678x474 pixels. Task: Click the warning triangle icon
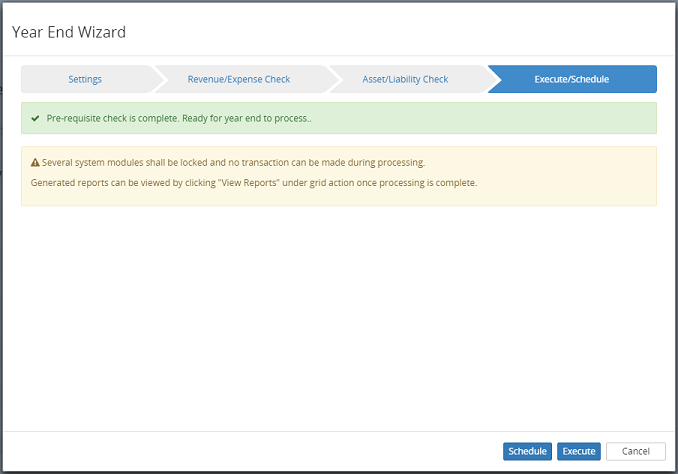pos(35,162)
